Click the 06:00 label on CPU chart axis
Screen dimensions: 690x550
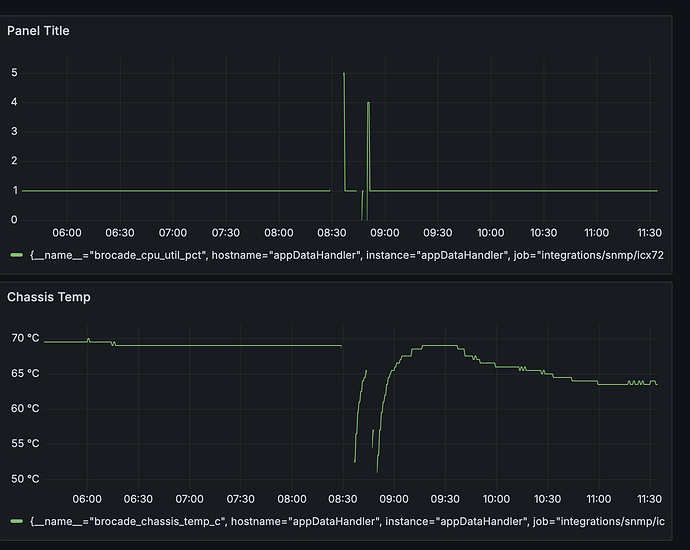[x=67, y=233]
